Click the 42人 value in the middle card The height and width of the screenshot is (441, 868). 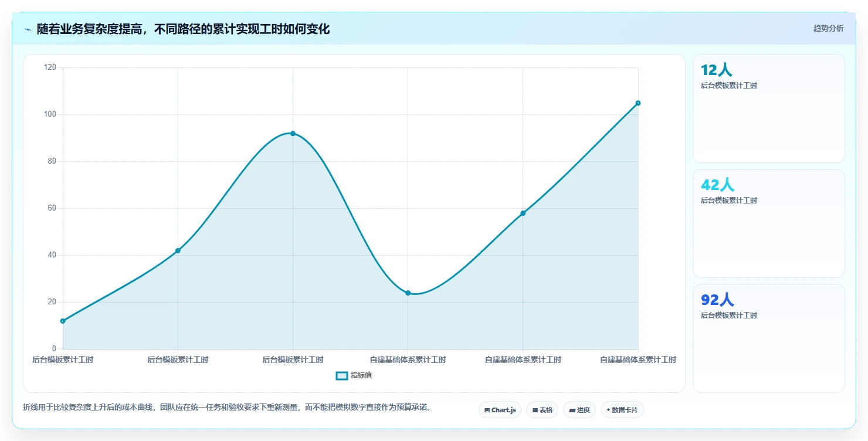[717, 185]
